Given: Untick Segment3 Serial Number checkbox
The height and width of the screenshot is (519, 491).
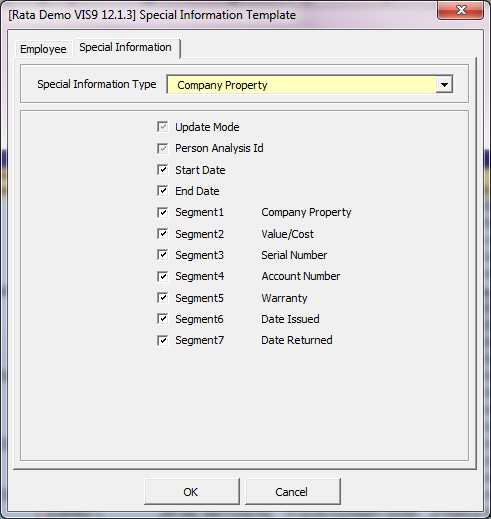Looking at the screenshot, I should tap(162, 255).
